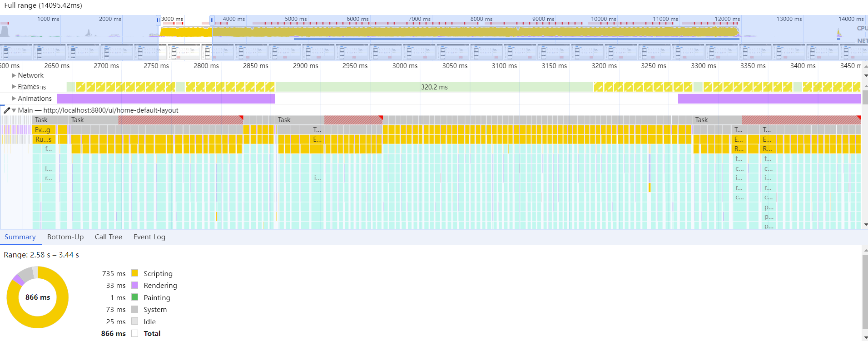
Task: Click the 3000 ms ruler tick label
Action: 405,66
